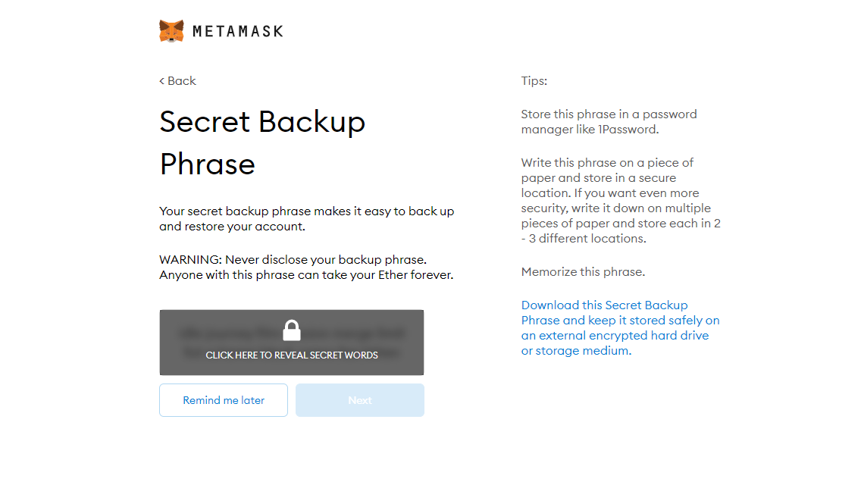Click the Next button
Screen dimensions: 861x504
coord(360,400)
